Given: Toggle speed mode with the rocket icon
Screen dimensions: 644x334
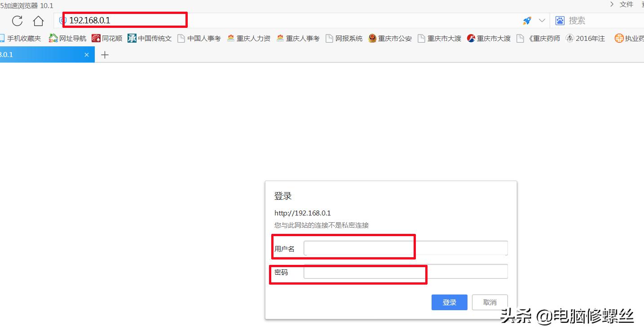Looking at the screenshot, I should pyautogui.click(x=526, y=20).
